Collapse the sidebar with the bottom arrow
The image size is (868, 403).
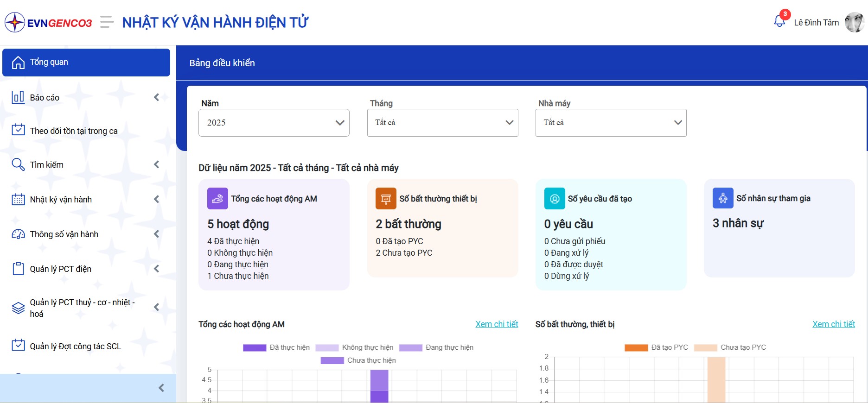click(161, 388)
